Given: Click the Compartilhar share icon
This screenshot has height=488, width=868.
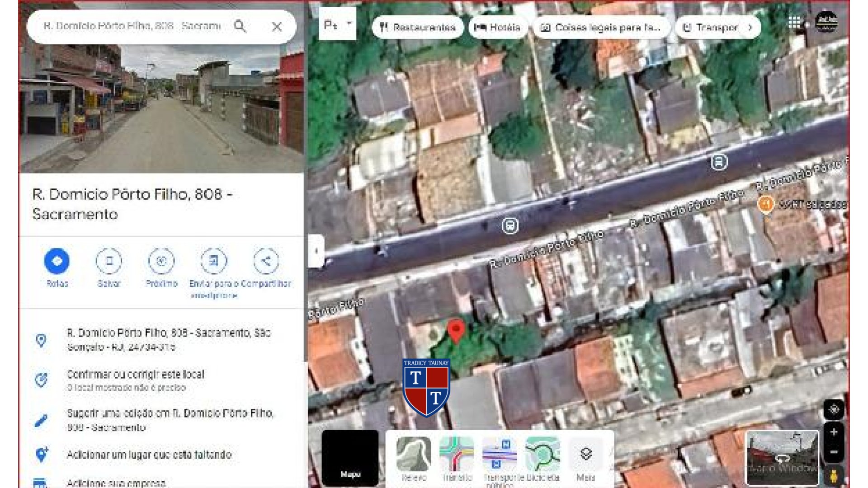Looking at the screenshot, I should coord(266,261).
